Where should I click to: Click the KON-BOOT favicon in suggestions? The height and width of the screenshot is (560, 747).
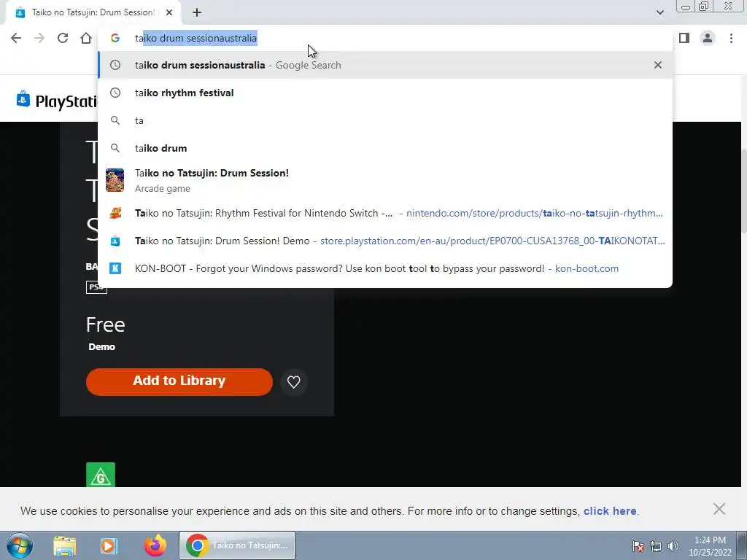pos(115,268)
